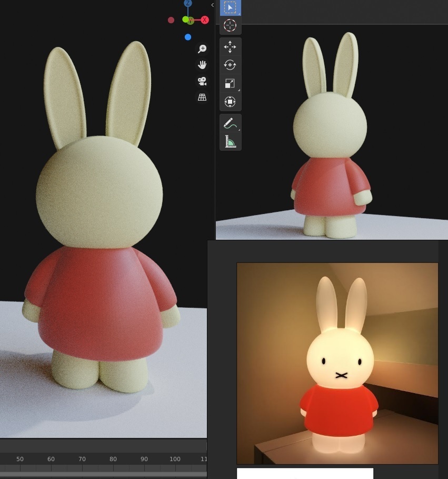Select the Rotate tool
Viewport: 448px width, 479px height.
tap(230, 65)
